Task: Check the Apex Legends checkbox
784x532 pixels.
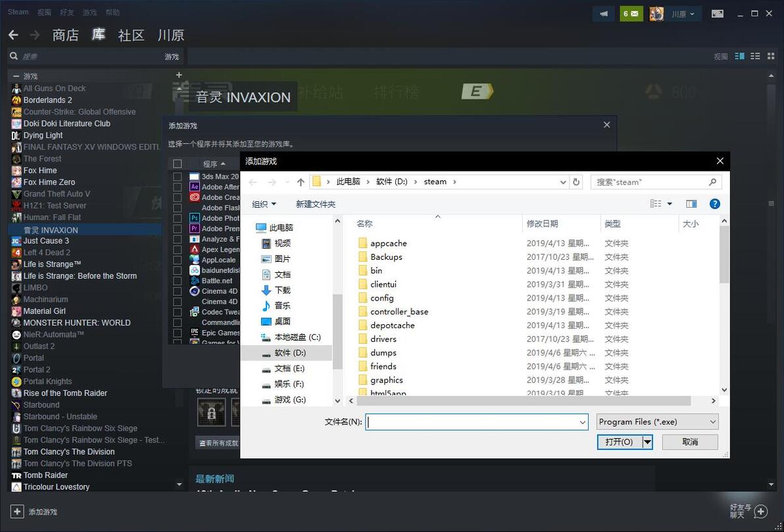Action: (177, 249)
